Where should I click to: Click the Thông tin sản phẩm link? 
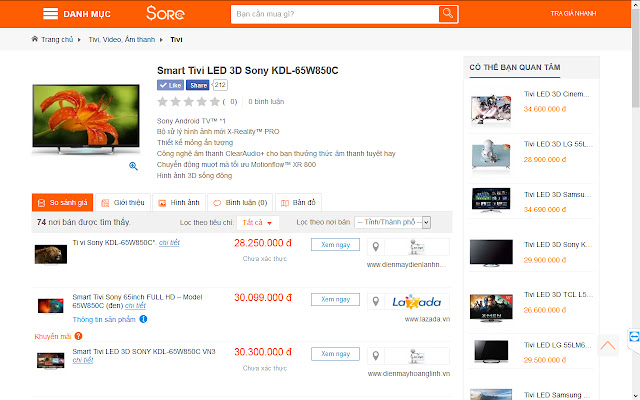104,319
